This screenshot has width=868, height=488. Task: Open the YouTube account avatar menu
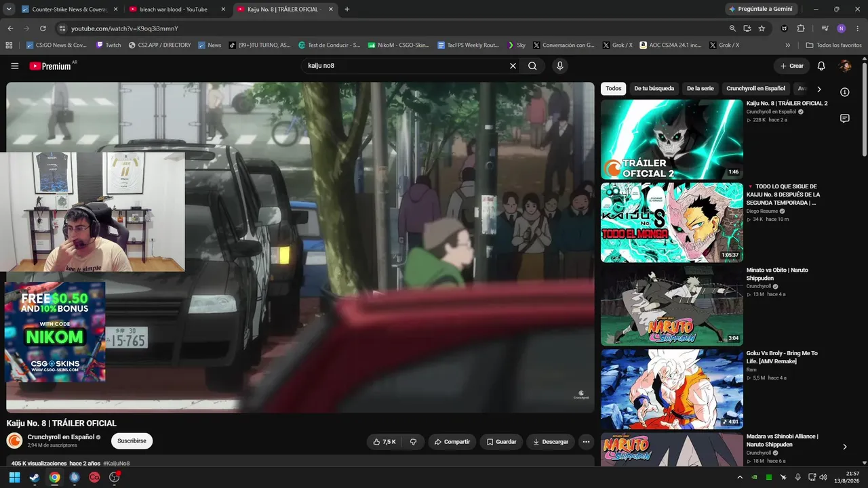coord(845,66)
